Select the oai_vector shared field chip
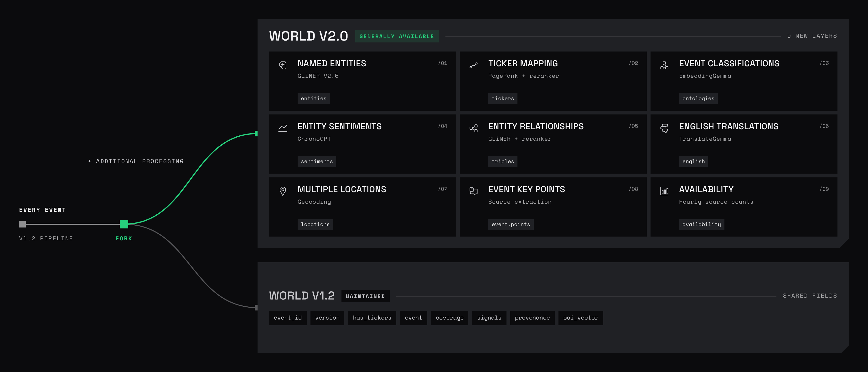 coord(581,318)
